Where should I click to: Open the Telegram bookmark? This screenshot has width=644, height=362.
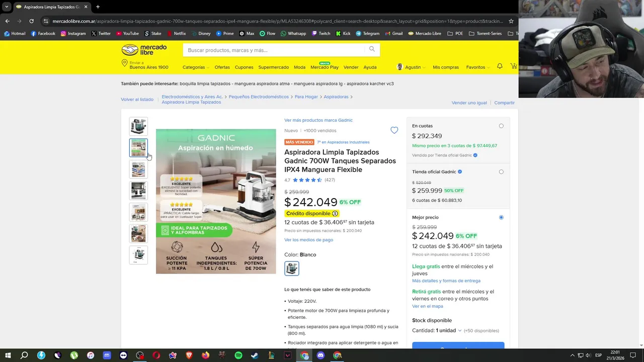coord(368,34)
